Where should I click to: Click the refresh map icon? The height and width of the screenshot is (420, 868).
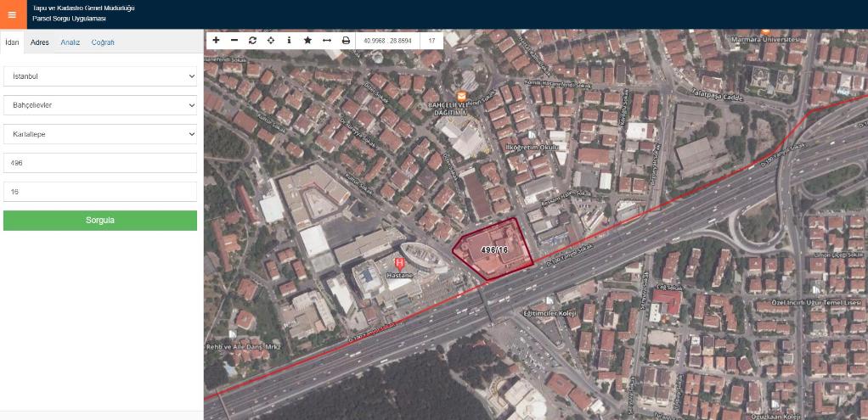252,40
